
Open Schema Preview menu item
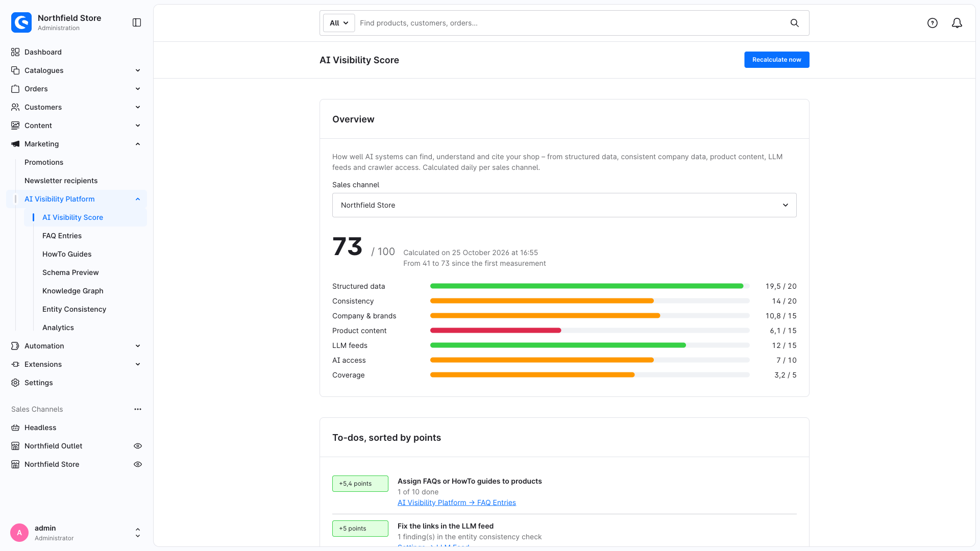pos(70,272)
